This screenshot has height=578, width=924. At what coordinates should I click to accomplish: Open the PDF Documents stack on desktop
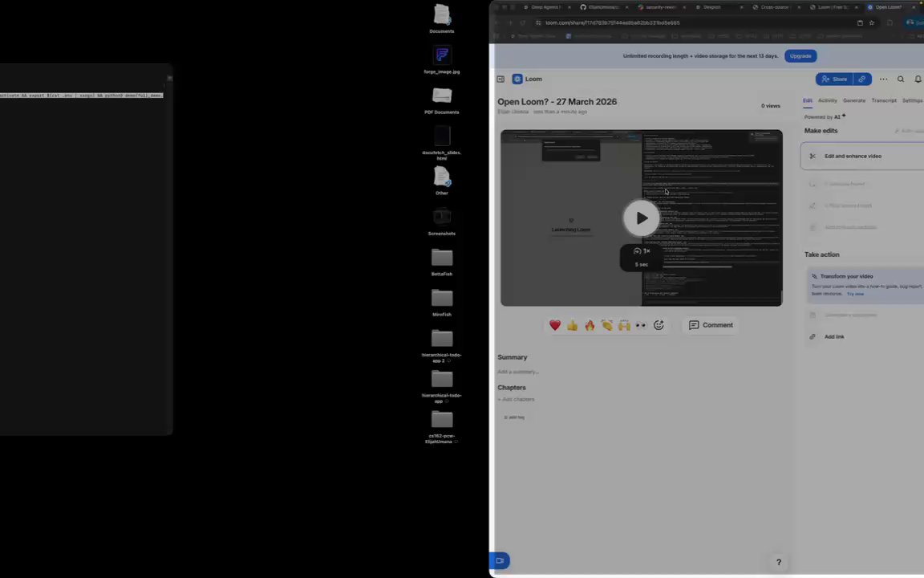click(441, 100)
